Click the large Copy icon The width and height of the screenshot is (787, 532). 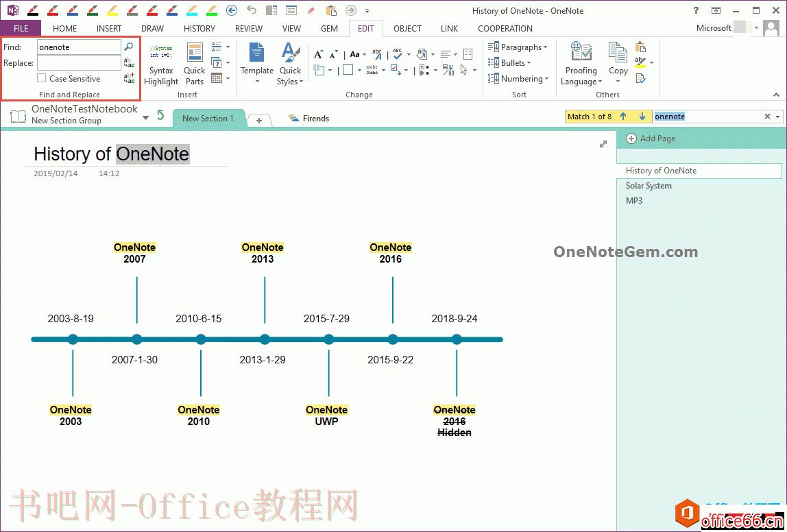tap(618, 52)
